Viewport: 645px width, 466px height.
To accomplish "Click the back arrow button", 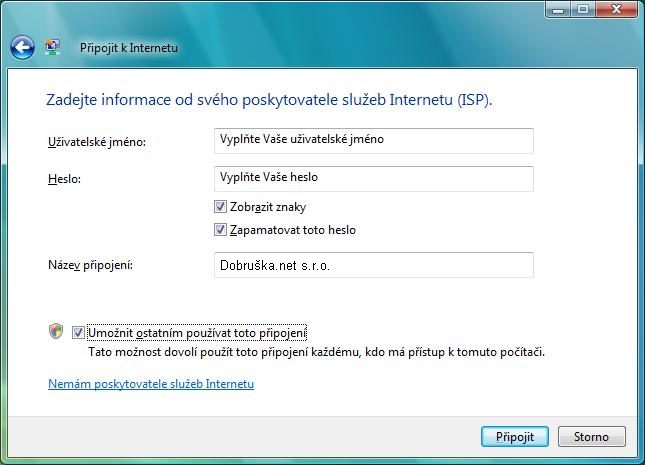I will point(23,46).
